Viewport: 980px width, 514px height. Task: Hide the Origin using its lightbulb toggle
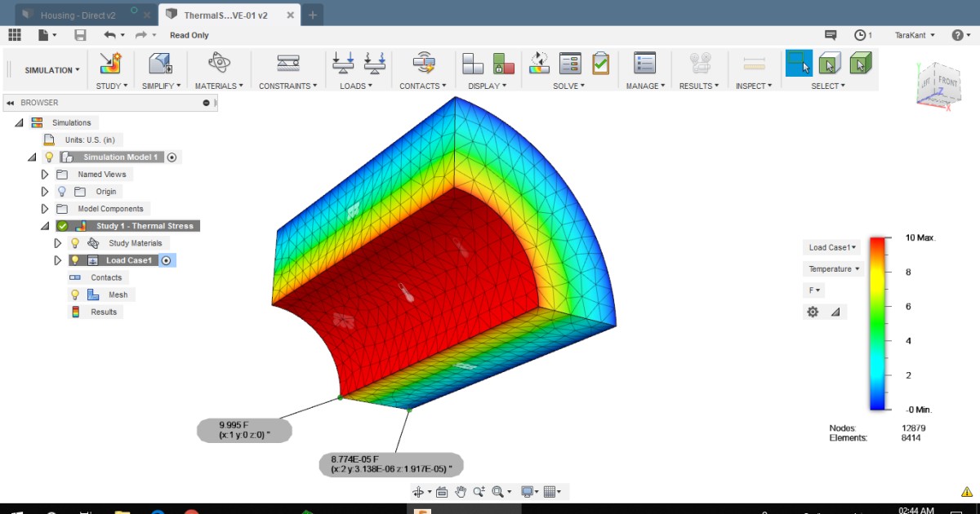point(61,191)
